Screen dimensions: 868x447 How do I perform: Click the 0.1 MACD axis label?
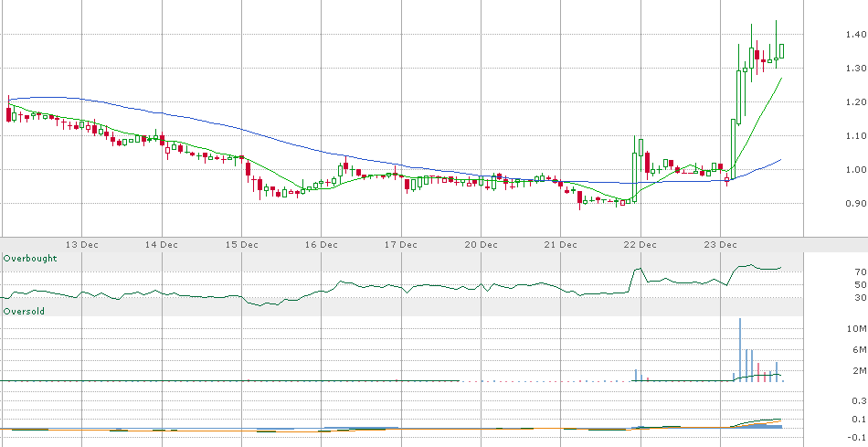pyautogui.click(x=860, y=419)
